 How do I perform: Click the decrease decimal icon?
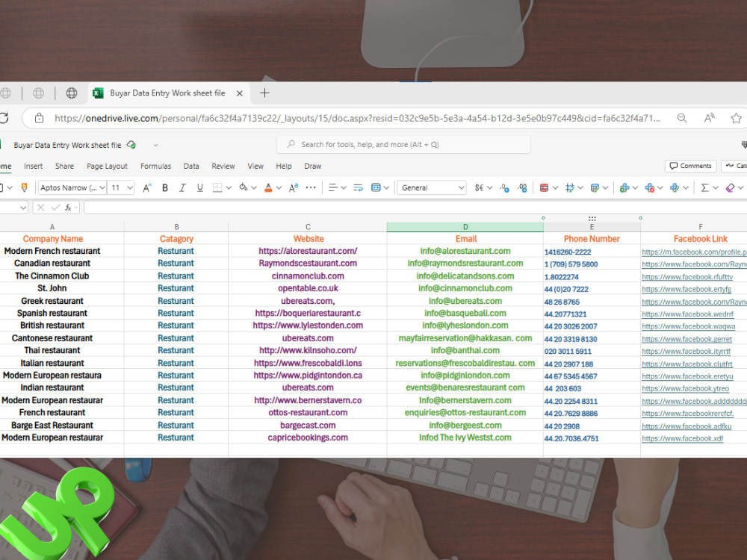[504, 187]
